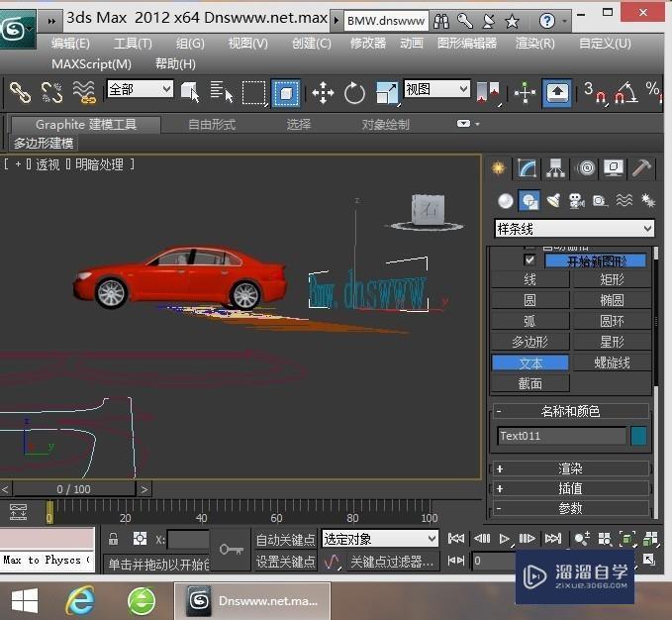The width and height of the screenshot is (672, 620).
Task: Expand the 插值 rollout
Action: coord(570,488)
